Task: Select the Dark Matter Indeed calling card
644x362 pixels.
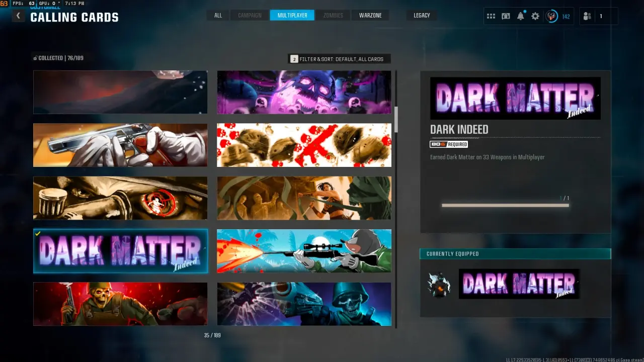Action: [x=120, y=251]
